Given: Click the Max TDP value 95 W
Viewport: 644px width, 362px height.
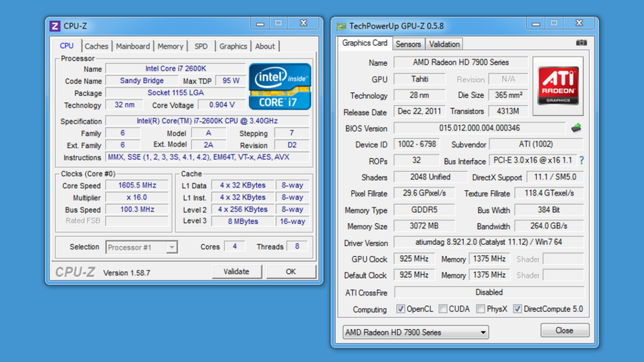Looking at the screenshot, I should coord(231,81).
